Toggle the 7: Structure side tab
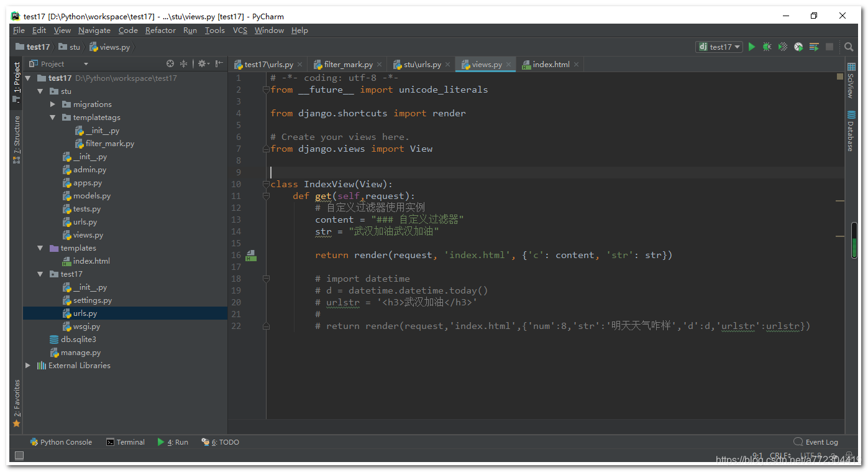The height and width of the screenshot is (472, 868). (16, 139)
